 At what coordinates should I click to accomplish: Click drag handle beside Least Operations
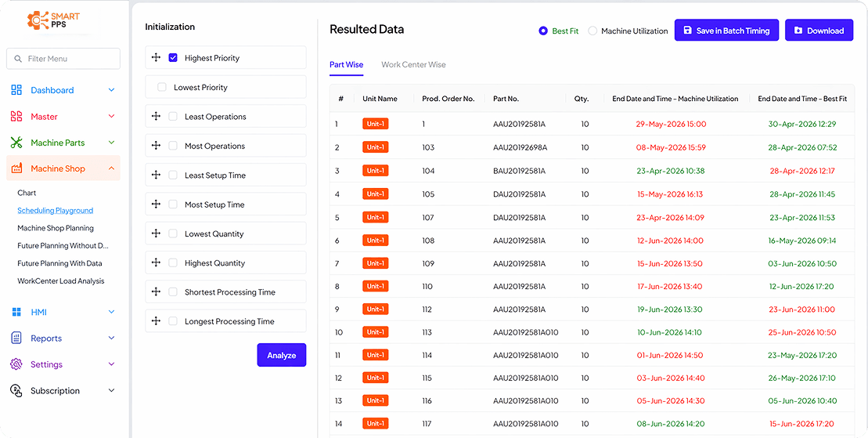coord(156,117)
